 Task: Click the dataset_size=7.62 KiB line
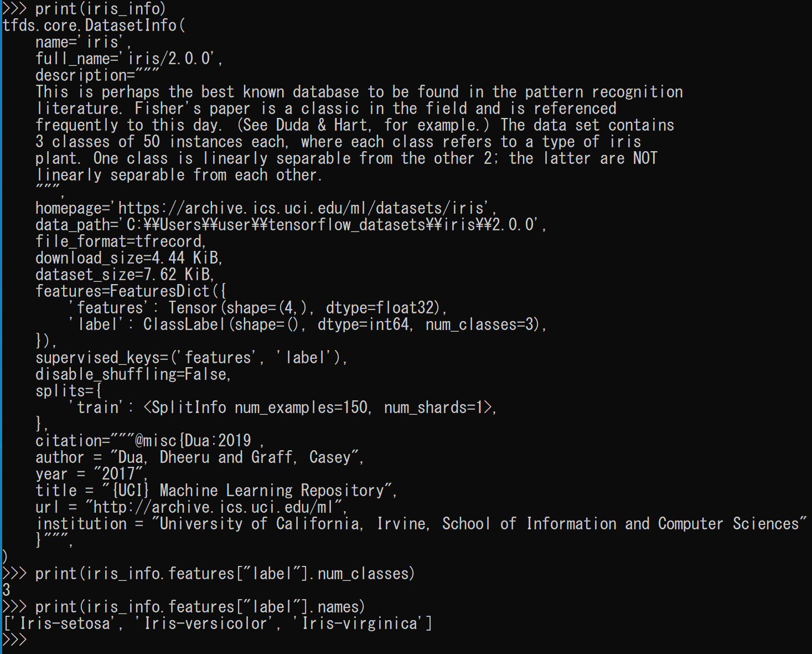[x=125, y=275]
